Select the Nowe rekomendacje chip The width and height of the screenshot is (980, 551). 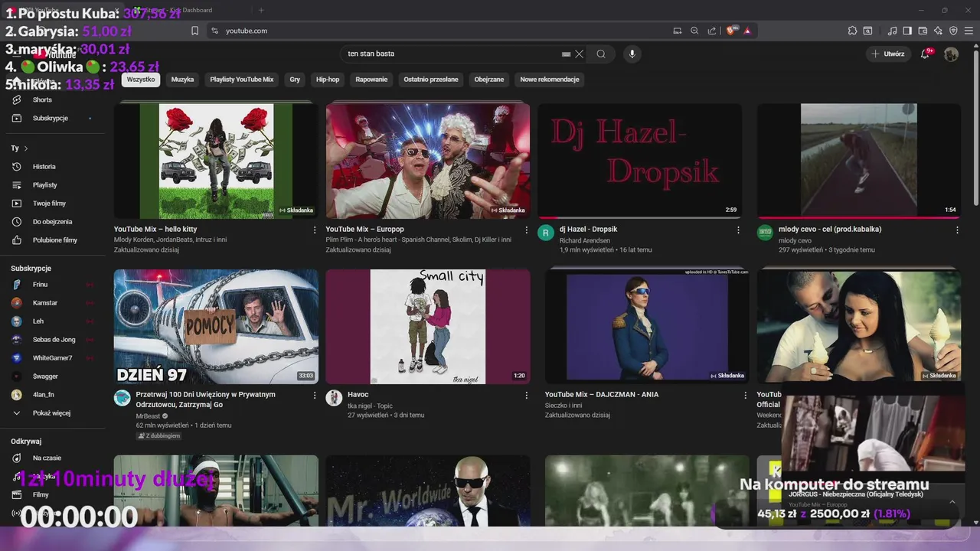(550, 80)
